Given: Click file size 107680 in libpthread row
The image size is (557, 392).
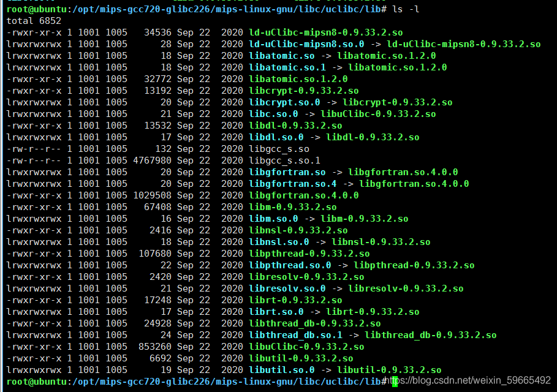Looking at the screenshot, I should [x=155, y=254].
